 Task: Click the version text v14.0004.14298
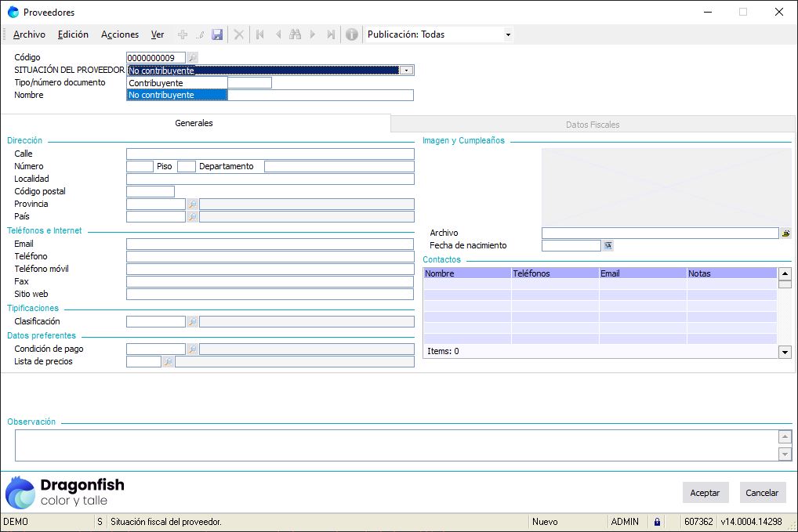(x=751, y=522)
